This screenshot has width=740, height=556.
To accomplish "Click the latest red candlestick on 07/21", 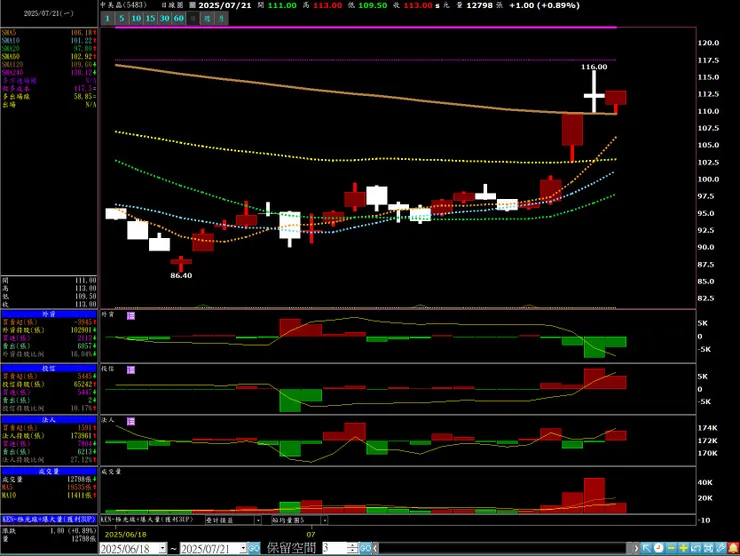I will click(615, 101).
